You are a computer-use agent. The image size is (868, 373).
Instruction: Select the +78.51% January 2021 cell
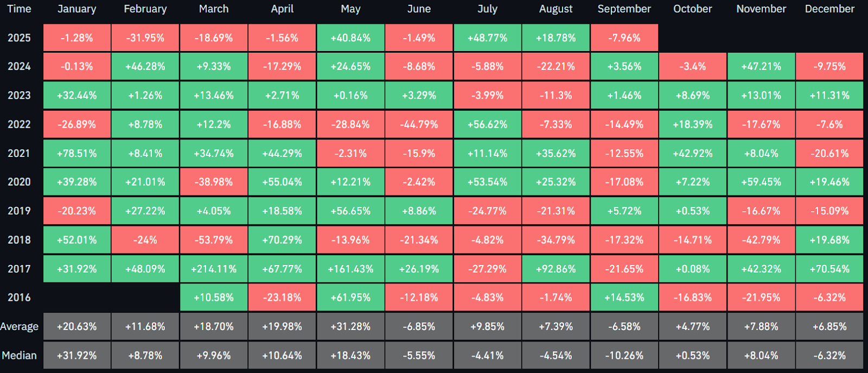(77, 153)
